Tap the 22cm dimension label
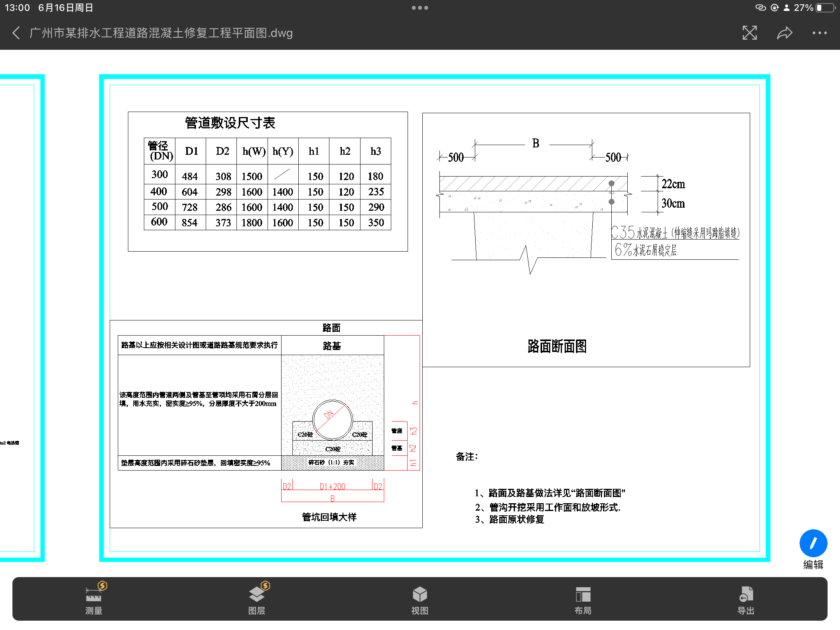Image resolution: width=840 pixels, height=630 pixels. click(x=673, y=184)
